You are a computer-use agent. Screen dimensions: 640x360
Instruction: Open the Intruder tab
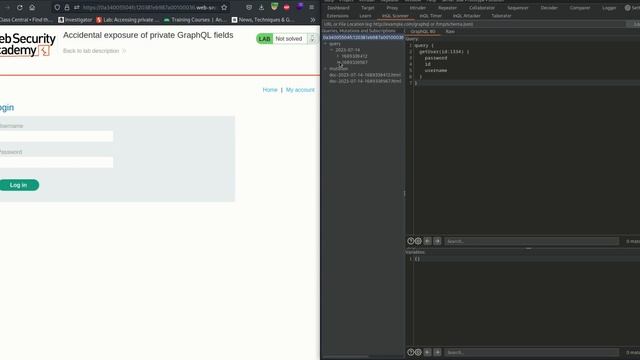[x=418, y=8]
